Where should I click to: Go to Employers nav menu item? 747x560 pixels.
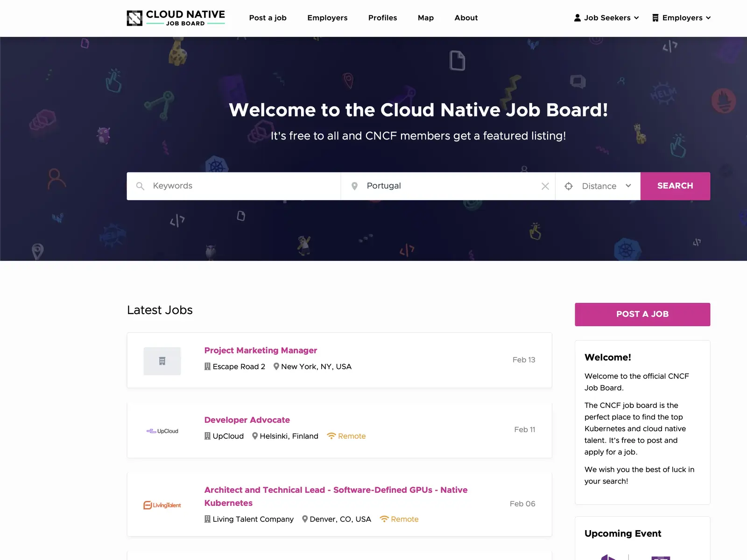[327, 18]
